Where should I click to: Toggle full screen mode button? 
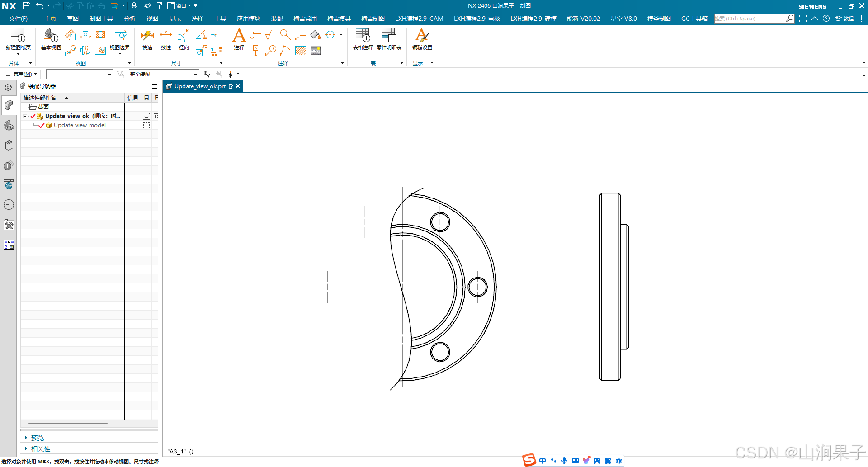(x=803, y=19)
